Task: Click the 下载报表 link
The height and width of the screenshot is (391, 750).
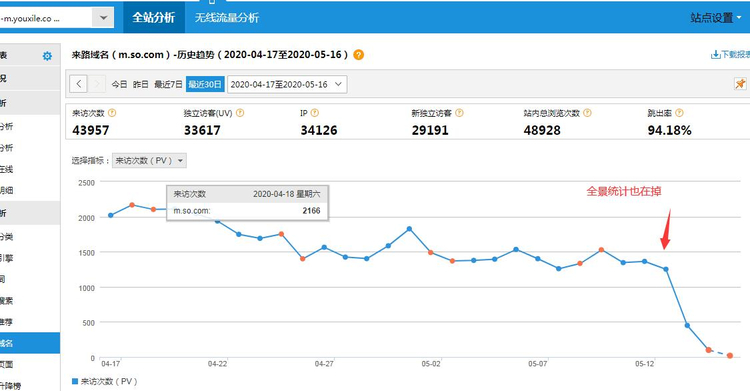Action: 735,55
